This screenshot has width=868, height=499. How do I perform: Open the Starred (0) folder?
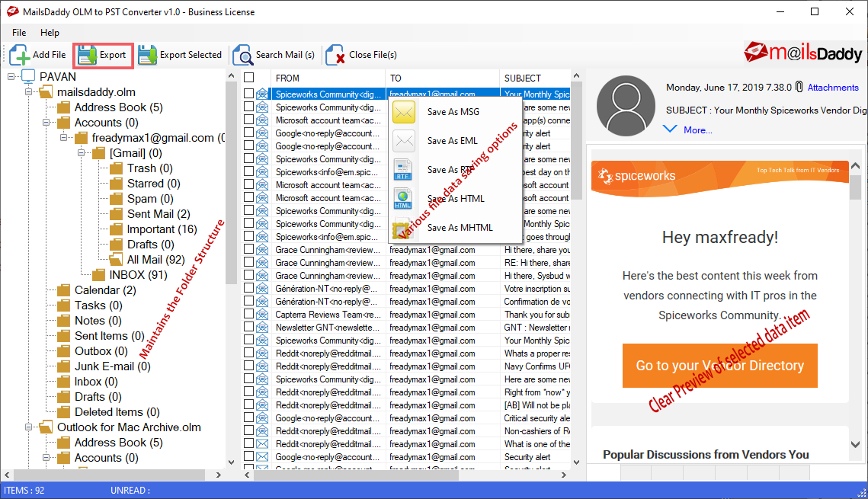click(145, 184)
